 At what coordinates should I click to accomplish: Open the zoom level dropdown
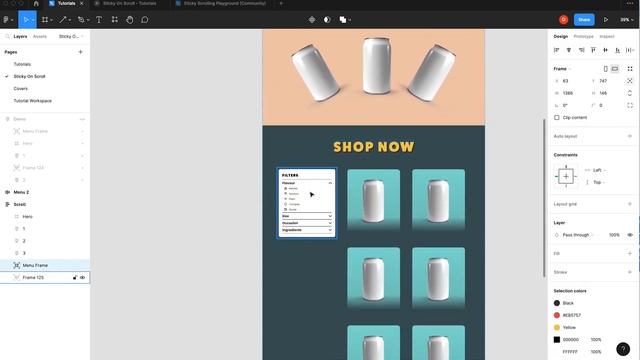[627, 20]
